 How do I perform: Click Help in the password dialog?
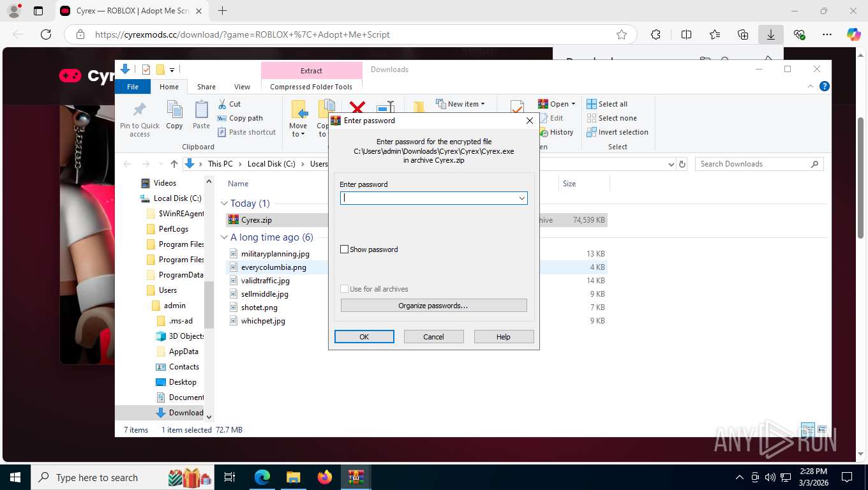pyautogui.click(x=504, y=337)
